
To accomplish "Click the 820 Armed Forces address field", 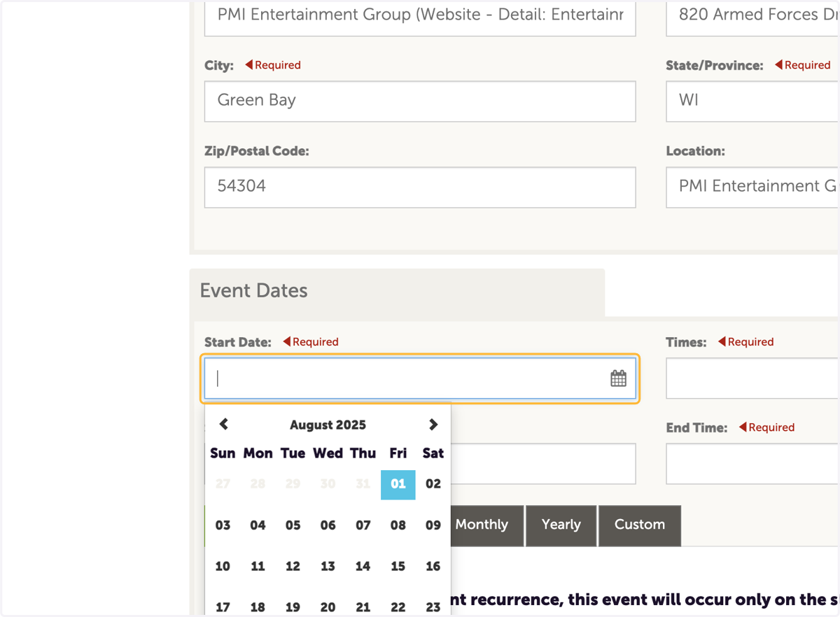I will pos(752,18).
